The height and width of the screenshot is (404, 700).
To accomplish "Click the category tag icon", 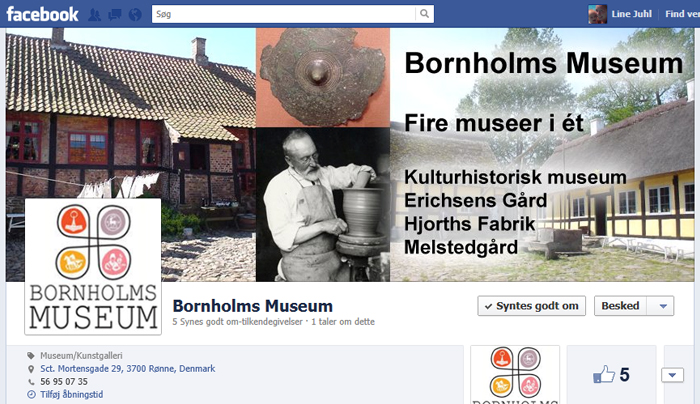I will pos(31,356).
